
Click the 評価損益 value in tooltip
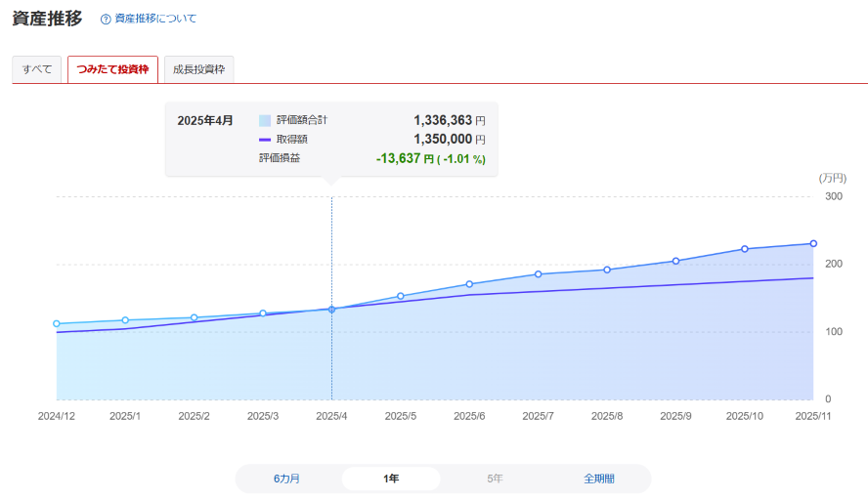430,158
